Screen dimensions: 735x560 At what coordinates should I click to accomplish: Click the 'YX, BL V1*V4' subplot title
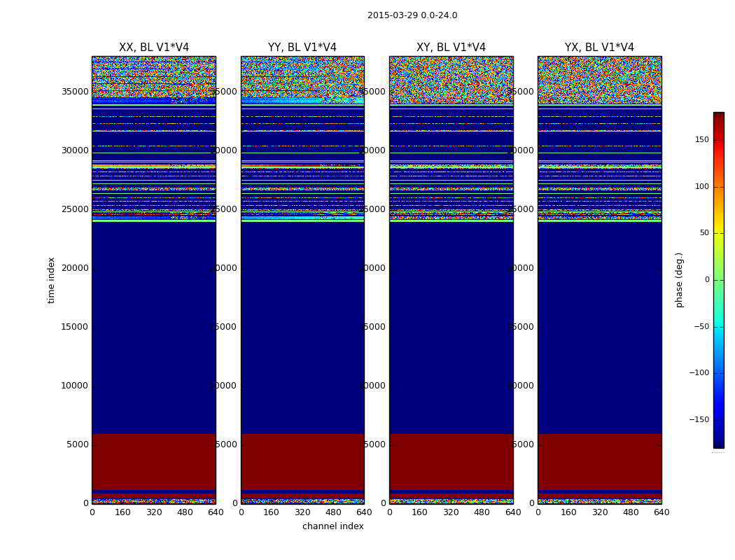[599, 48]
